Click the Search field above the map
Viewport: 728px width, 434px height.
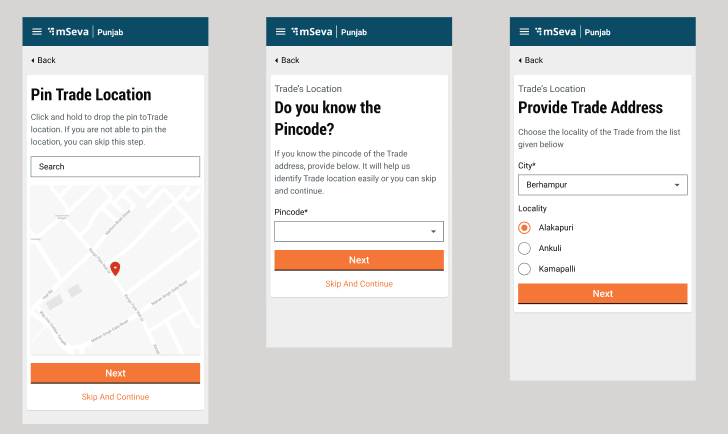click(x=115, y=167)
